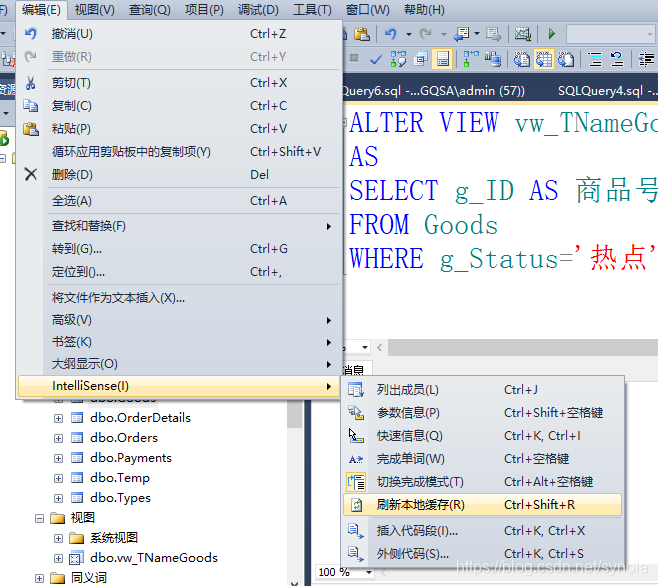Click the green Start Debugging arrow
Viewport: 658px width, 586px height.
click(552, 34)
